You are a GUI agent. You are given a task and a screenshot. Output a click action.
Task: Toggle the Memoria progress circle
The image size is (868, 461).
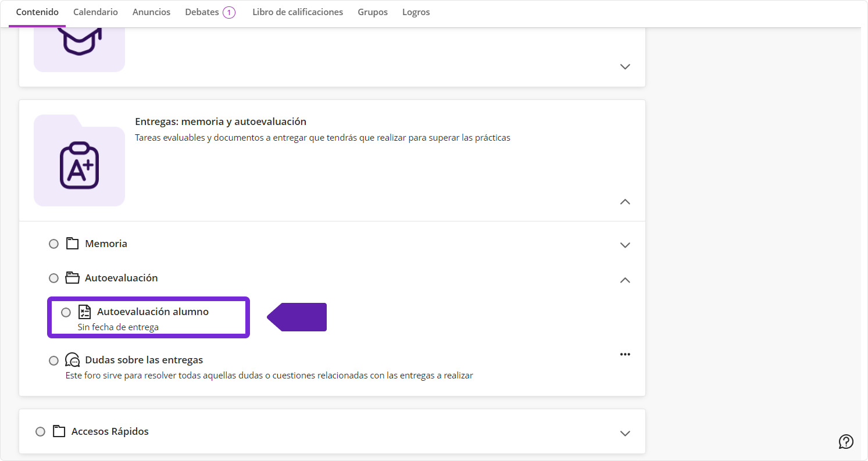click(53, 244)
